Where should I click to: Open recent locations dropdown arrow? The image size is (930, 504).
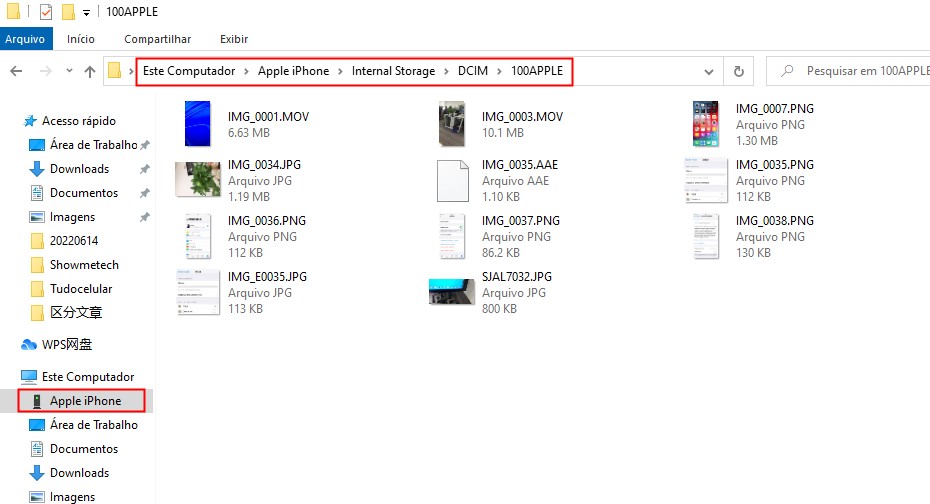click(69, 71)
